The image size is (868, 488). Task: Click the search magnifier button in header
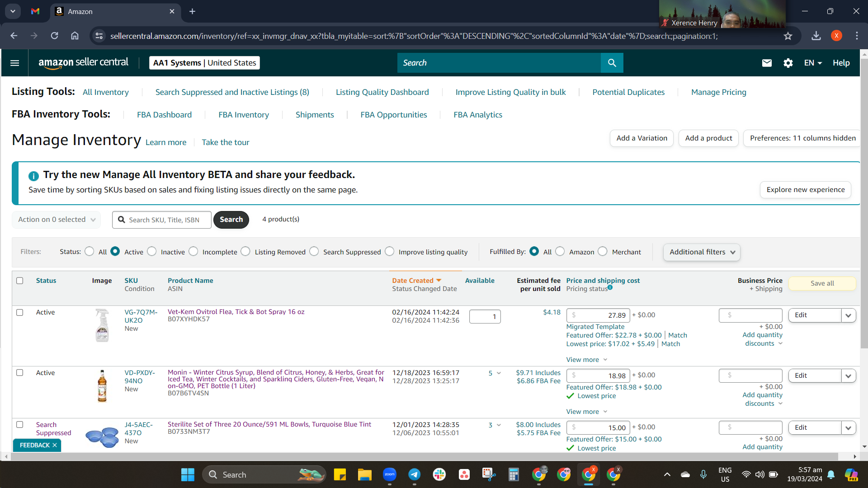612,63
